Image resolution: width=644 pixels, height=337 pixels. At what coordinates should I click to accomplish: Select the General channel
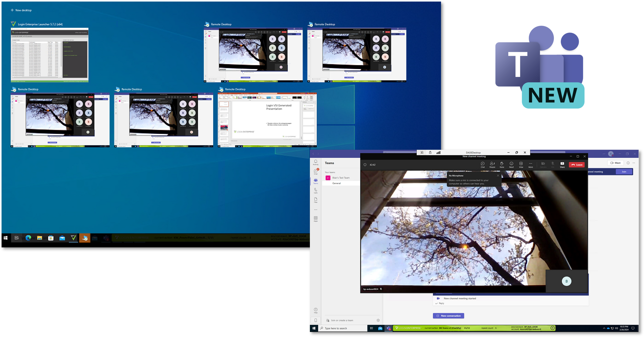[x=337, y=183]
